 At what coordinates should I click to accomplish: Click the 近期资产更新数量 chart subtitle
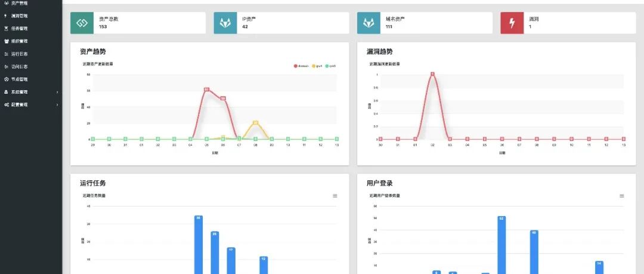tap(98, 64)
